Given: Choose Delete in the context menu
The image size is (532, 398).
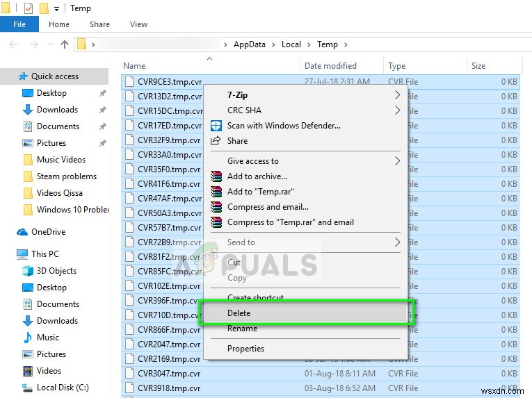Looking at the screenshot, I should (x=305, y=313).
